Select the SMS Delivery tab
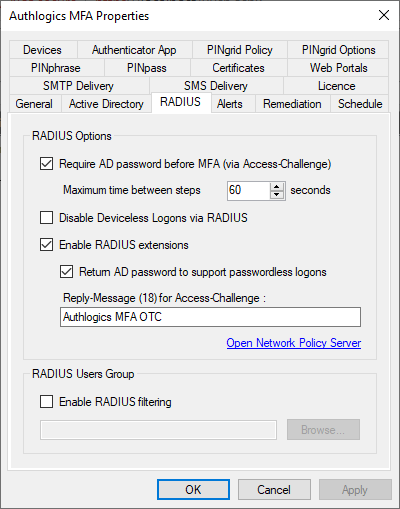The width and height of the screenshot is (400, 509). pyautogui.click(x=216, y=86)
